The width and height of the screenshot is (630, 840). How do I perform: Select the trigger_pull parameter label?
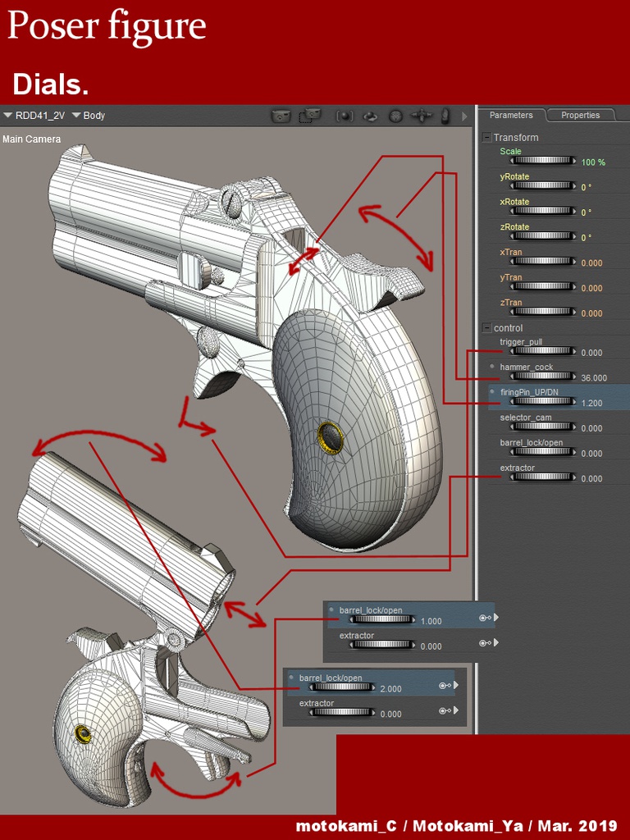(x=521, y=342)
